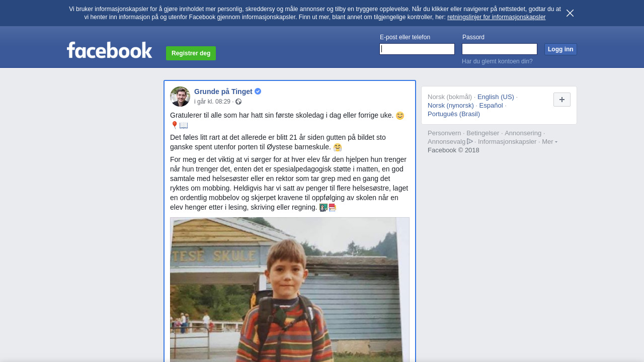The width and height of the screenshot is (644, 362).
Task: Click the verified badge next to Grunde på Tinget
Action: point(258,92)
